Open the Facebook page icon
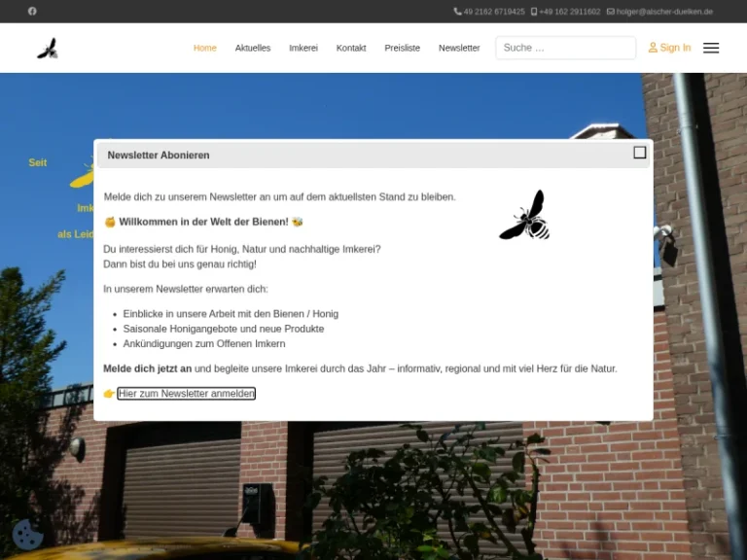This screenshot has height=560, width=747. coord(32,12)
